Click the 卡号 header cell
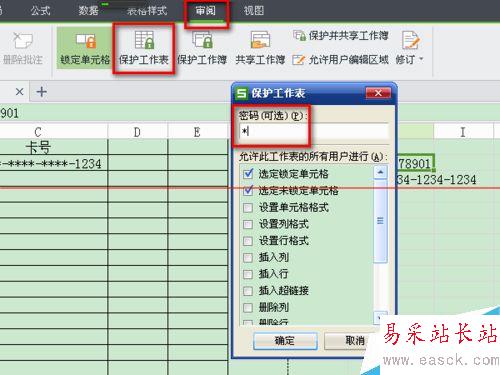The height and width of the screenshot is (375, 500). 53,147
